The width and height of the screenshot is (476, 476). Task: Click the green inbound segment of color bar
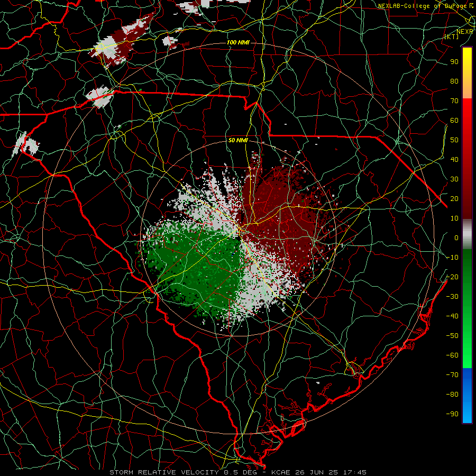(x=467, y=308)
